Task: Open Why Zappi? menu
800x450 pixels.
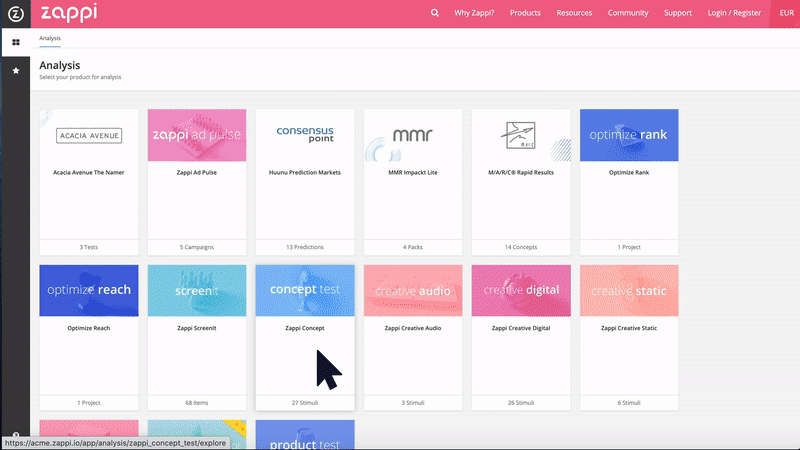Action: click(x=474, y=13)
